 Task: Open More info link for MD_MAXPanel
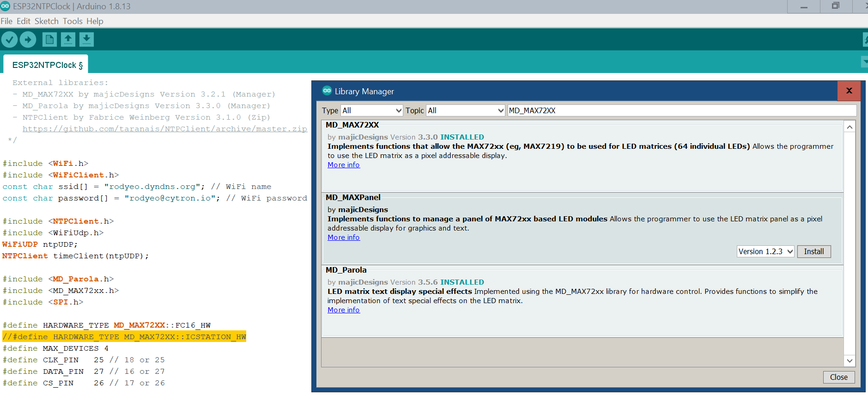point(344,238)
